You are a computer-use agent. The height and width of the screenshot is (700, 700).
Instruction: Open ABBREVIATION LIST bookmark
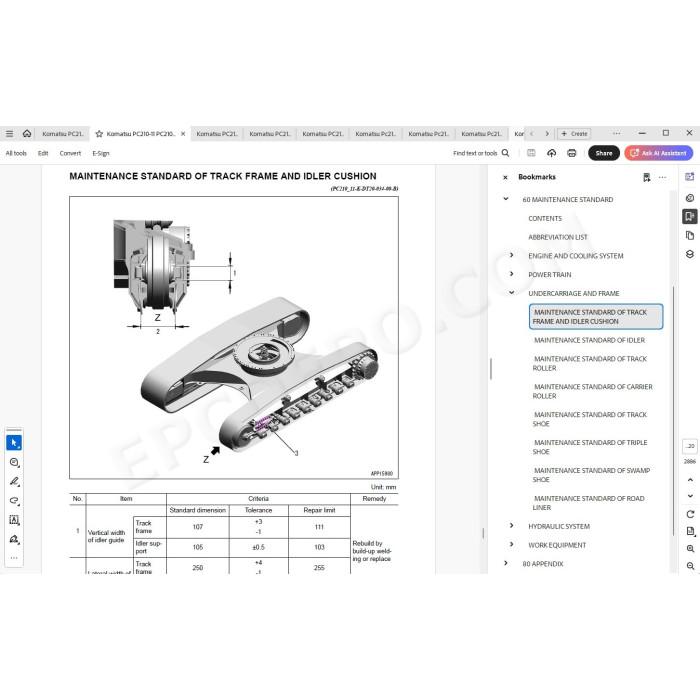[558, 238]
